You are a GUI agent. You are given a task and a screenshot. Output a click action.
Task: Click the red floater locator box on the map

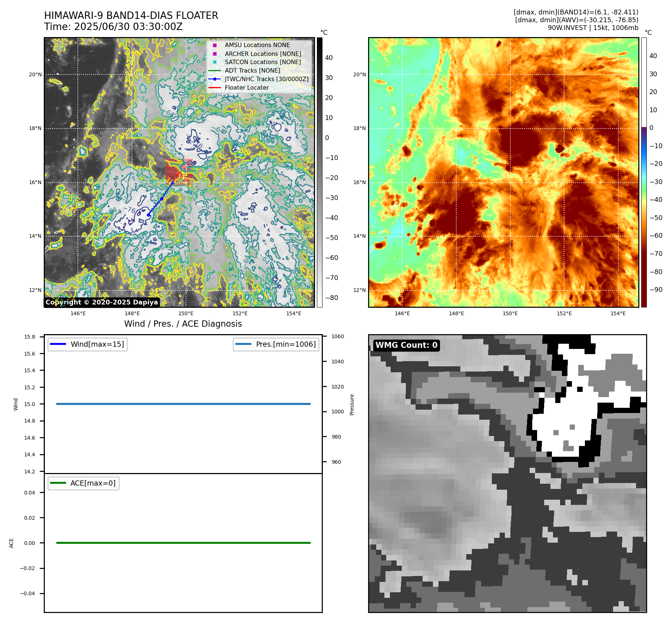tap(179, 172)
